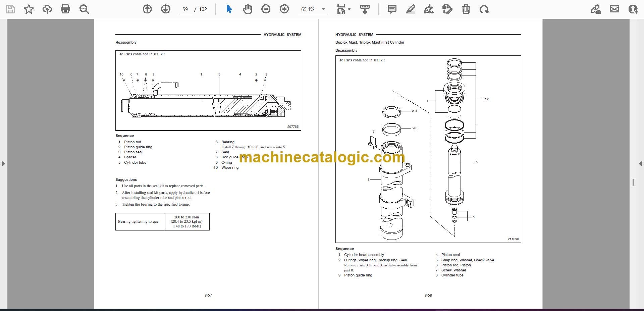This screenshot has height=311, width=644.
Task: Click the fit page view icon
Action: [341, 9]
